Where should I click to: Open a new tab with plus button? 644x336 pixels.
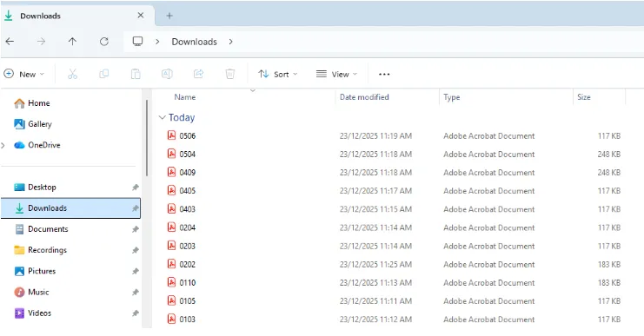click(x=169, y=16)
